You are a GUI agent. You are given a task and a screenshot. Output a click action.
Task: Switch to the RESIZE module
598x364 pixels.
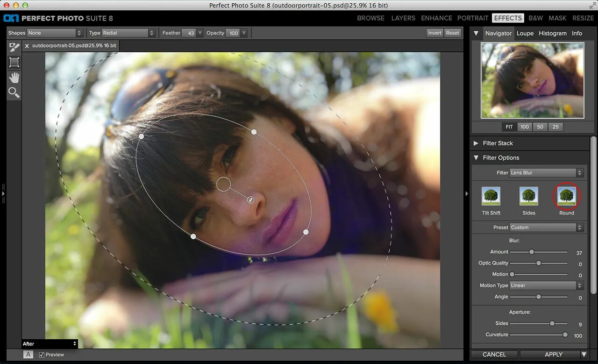pos(583,18)
